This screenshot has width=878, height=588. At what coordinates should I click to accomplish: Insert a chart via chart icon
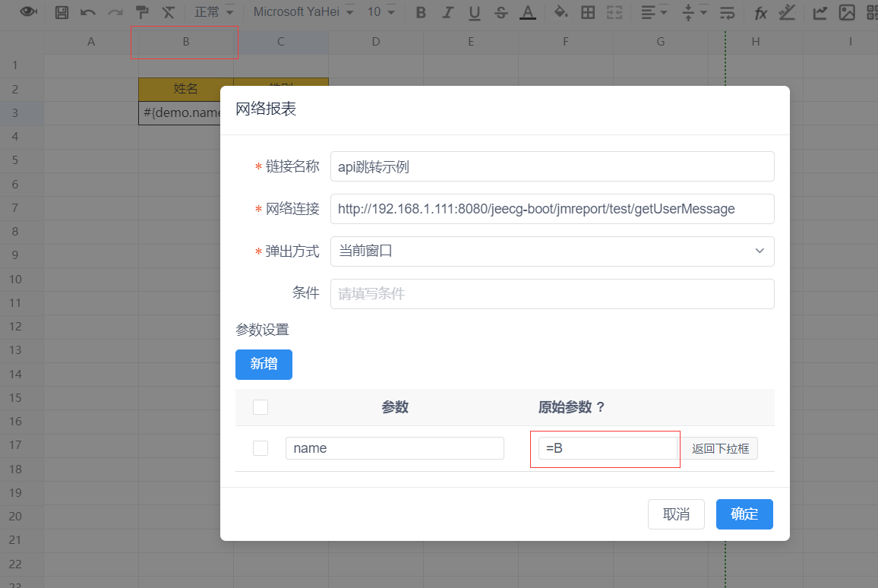pyautogui.click(x=820, y=12)
